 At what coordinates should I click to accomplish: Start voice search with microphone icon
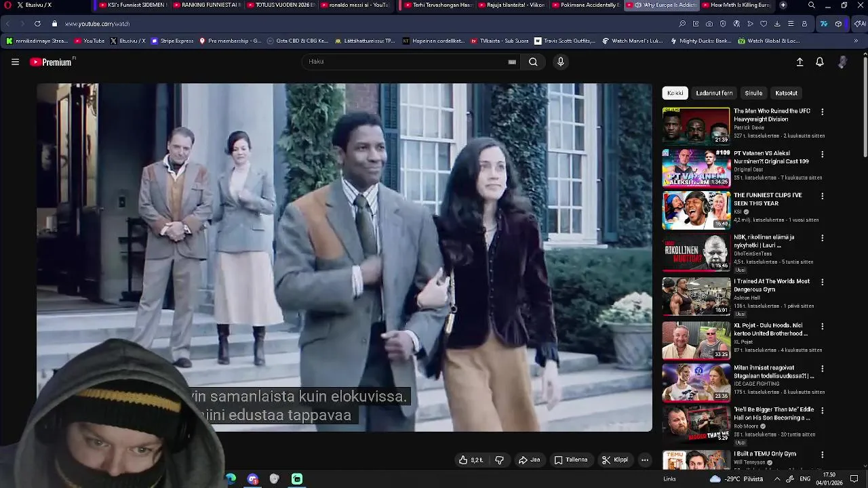[x=560, y=62]
